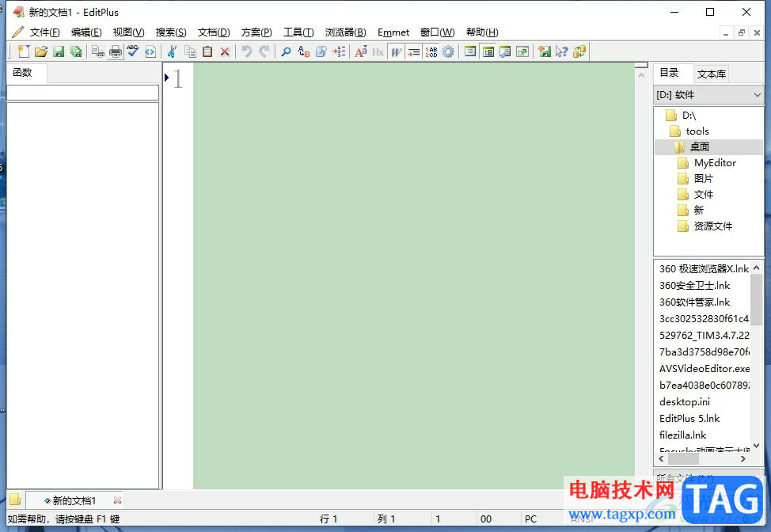Screen dimensions: 771x532
Task: Click file list horizontal scrollbar right arrow
Action: (743, 458)
